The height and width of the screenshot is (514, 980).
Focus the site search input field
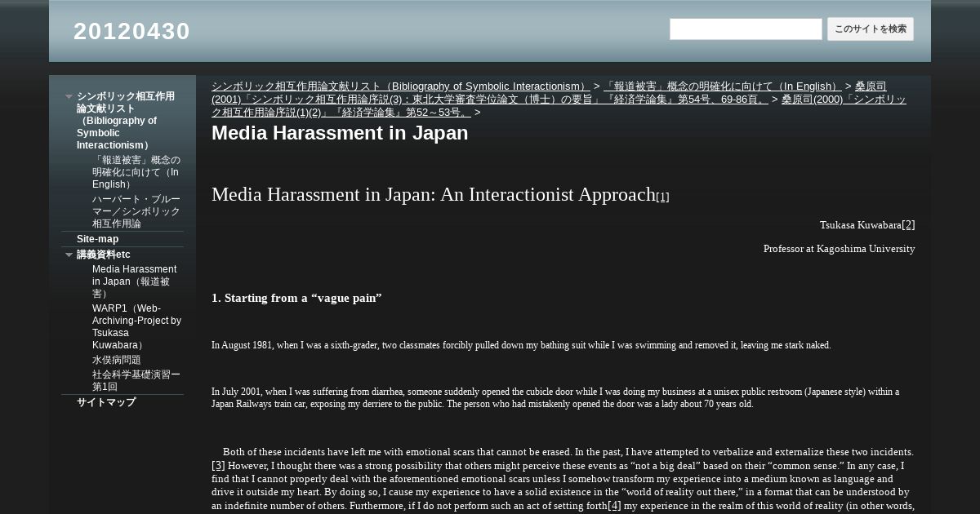[x=746, y=29]
